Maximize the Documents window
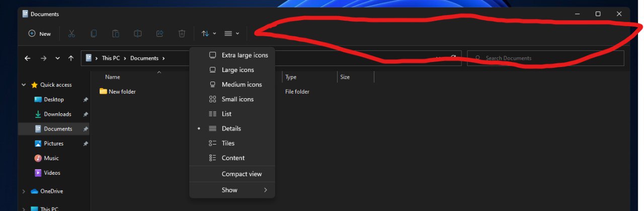The width and height of the screenshot is (644, 211). [598, 14]
